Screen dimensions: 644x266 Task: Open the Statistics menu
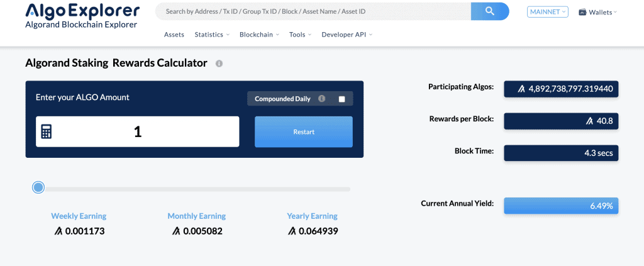[x=212, y=35]
